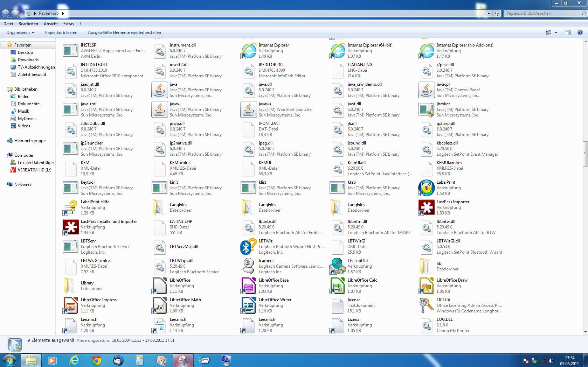The width and height of the screenshot is (588, 367).
Task: Select the lcamera webcam icon
Action: pos(248,266)
